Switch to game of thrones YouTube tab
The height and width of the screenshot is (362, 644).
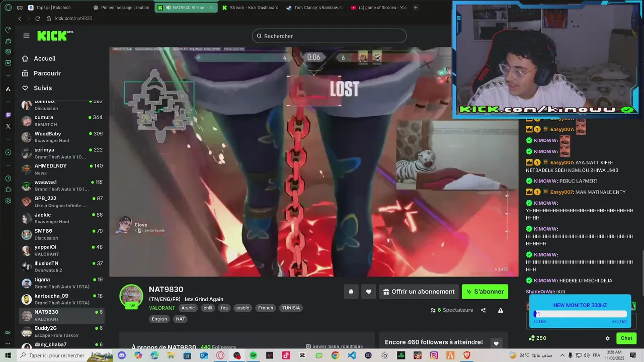point(378,8)
